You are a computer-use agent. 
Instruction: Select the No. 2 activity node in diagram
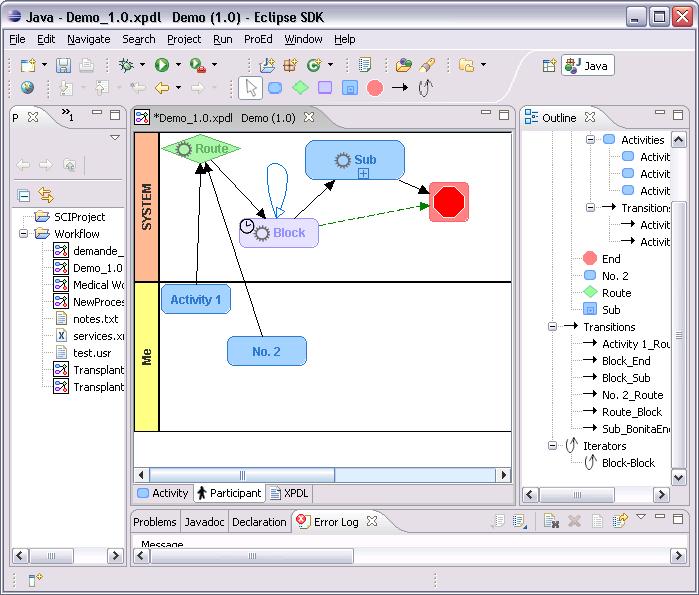(x=266, y=351)
